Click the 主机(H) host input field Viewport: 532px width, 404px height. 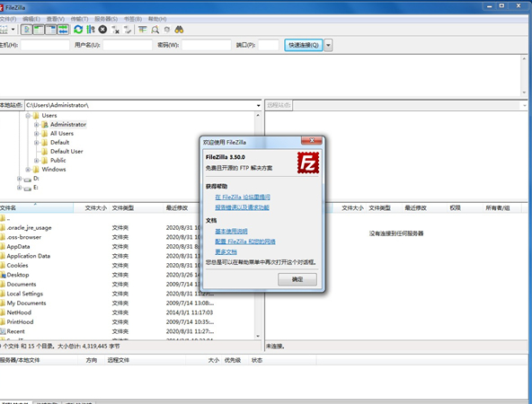[45, 45]
